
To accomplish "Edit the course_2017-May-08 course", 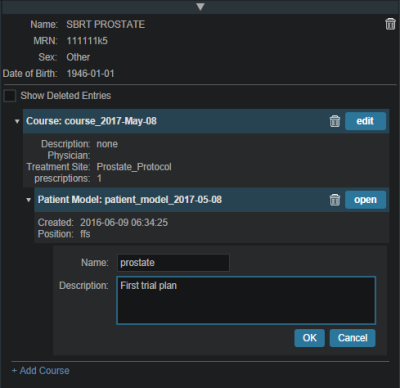I will coord(365,121).
